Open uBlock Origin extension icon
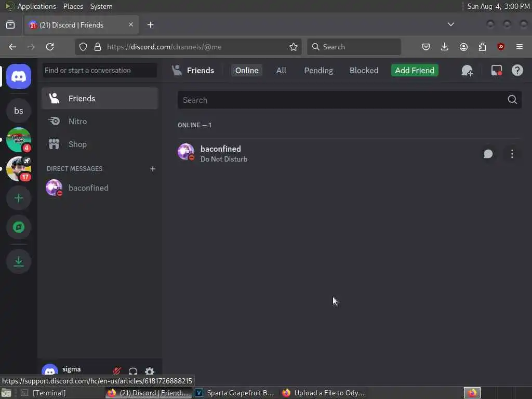 501,47
